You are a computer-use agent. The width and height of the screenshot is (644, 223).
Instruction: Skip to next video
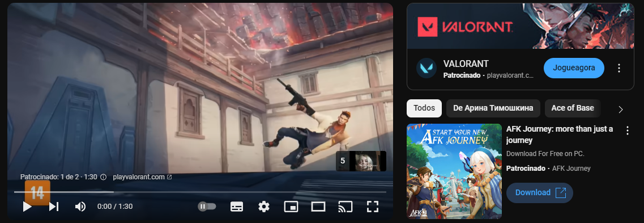[x=54, y=206]
